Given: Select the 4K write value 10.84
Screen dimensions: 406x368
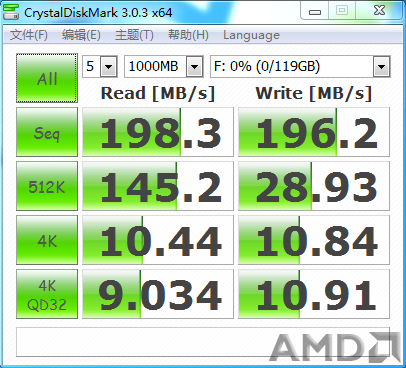Looking at the screenshot, I should tap(314, 240).
